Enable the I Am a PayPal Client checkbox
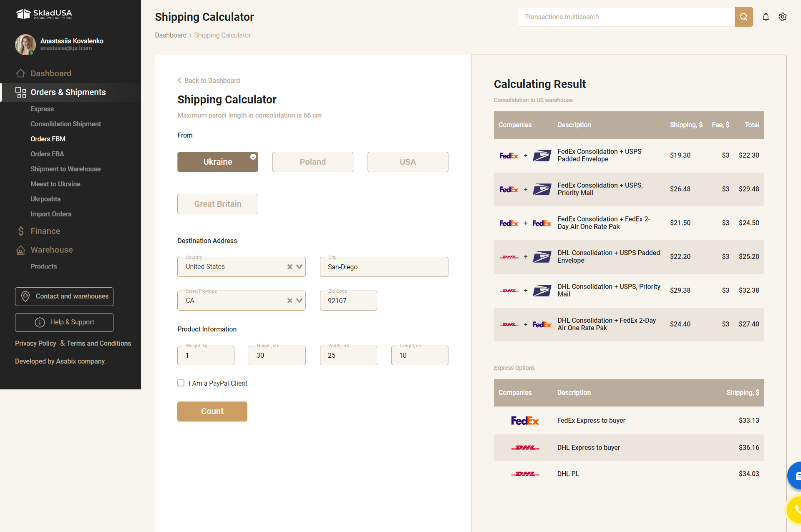 pyautogui.click(x=181, y=383)
